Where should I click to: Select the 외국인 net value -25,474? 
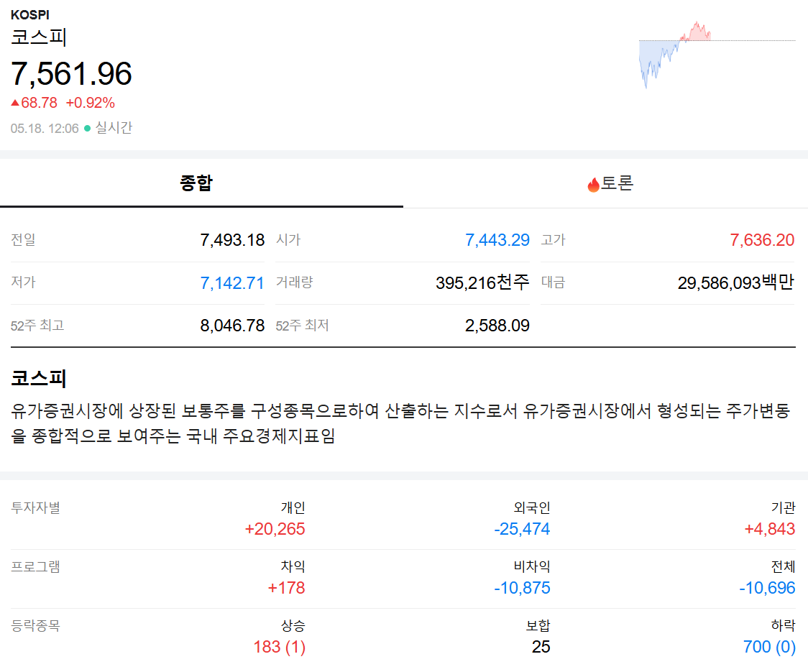coord(522,529)
